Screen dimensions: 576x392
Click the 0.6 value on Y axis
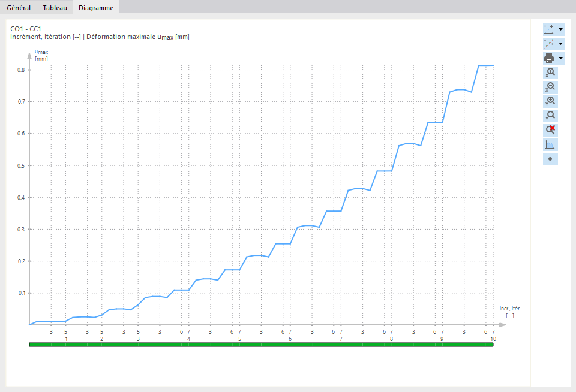point(22,134)
